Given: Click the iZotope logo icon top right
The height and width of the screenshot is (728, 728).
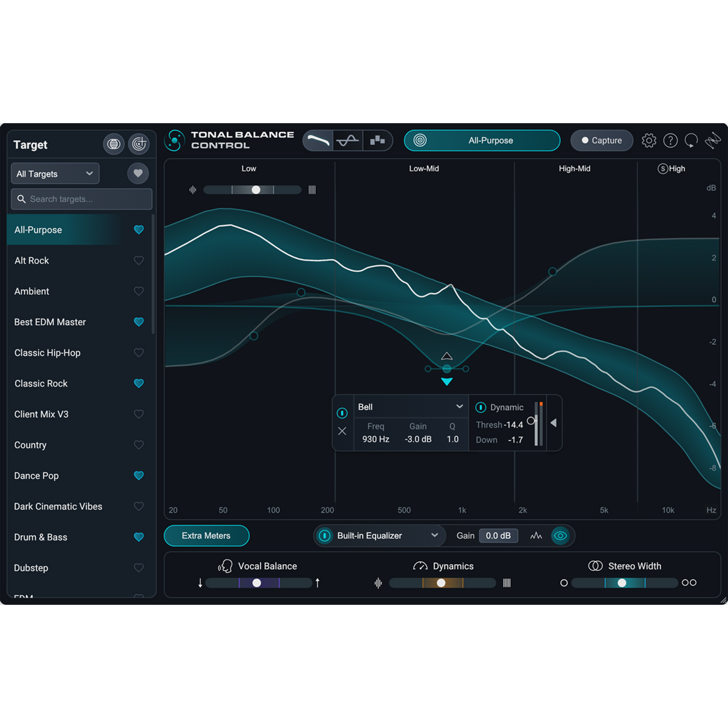Looking at the screenshot, I should tap(713, 141).
